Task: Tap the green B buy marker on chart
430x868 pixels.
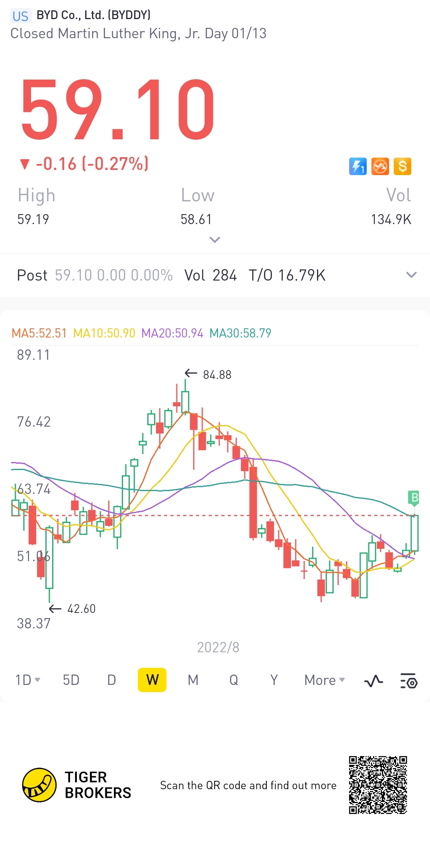Action: [414, 498]
